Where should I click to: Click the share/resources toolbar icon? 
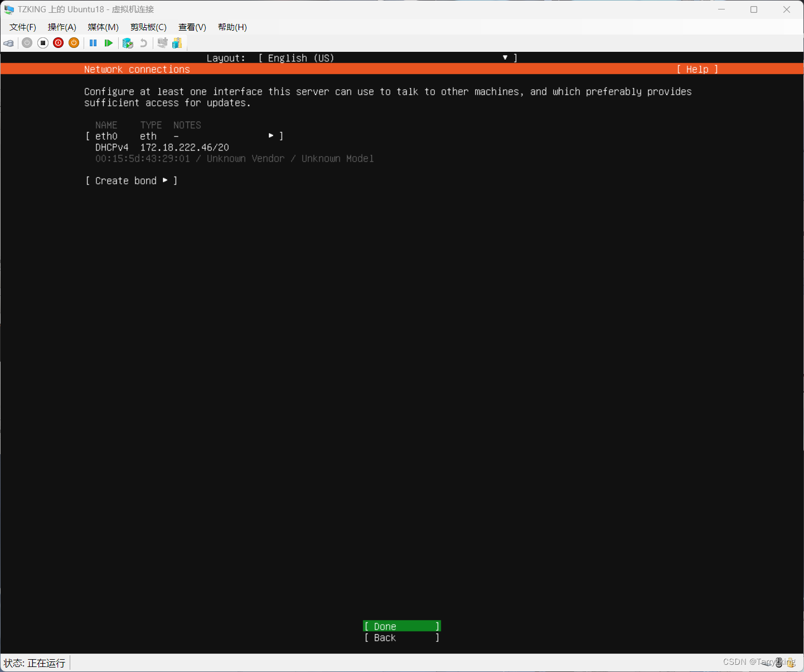click(177, 43)
